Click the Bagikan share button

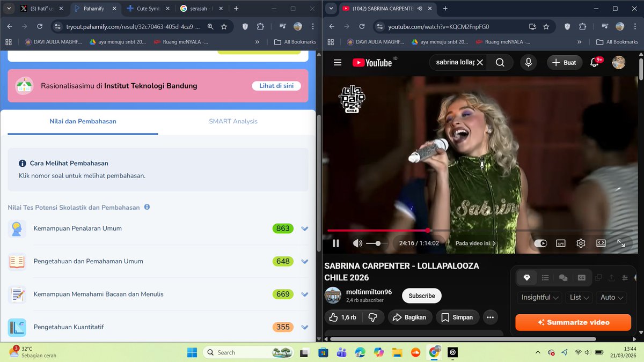point(409,317)
